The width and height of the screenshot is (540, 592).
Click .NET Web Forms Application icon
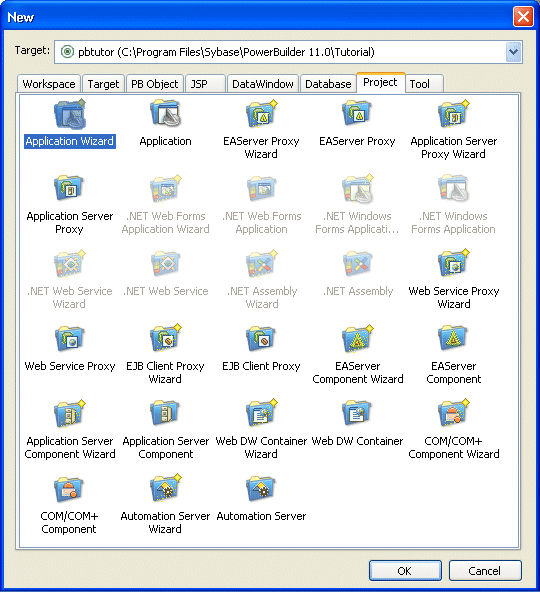pos(261,188)
